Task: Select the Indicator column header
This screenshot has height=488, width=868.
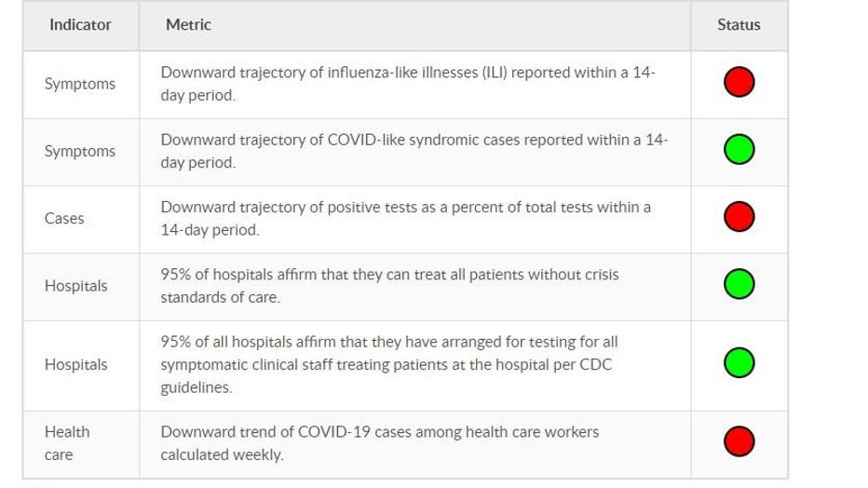Action: click(x=80, y=25)
